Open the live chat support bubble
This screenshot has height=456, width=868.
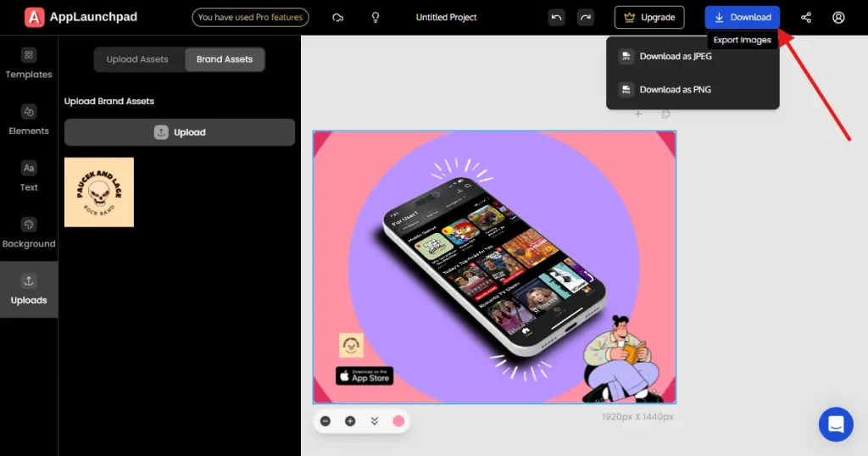point(836,425)
